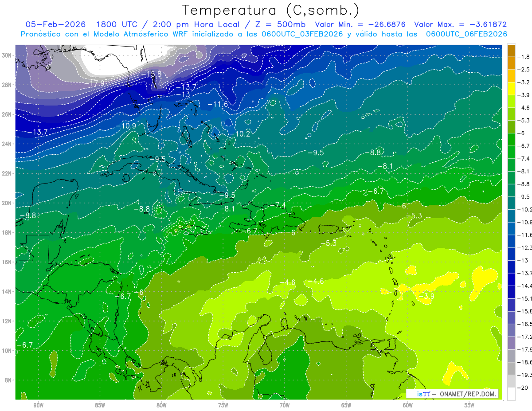The image size is (532, 411).
Task: Click the 'isπ' logo beside ONAMET
Action: (x=423, y=394)
